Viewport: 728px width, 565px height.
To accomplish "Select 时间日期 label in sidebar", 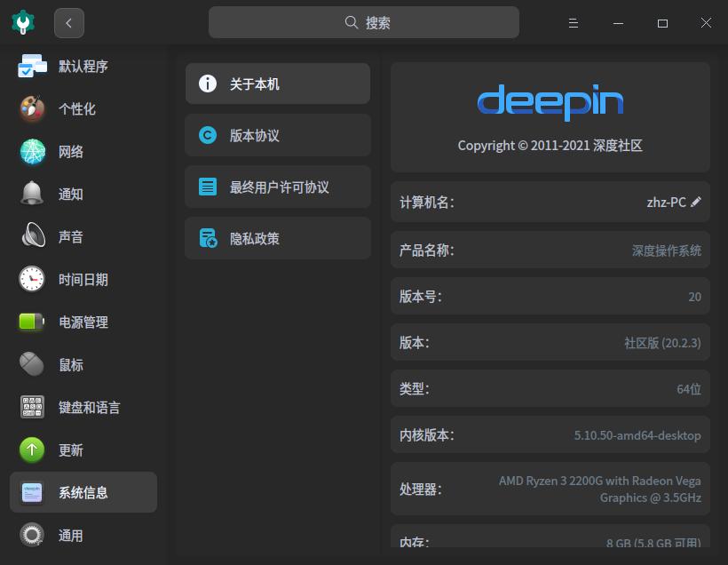I will (83, 280).
